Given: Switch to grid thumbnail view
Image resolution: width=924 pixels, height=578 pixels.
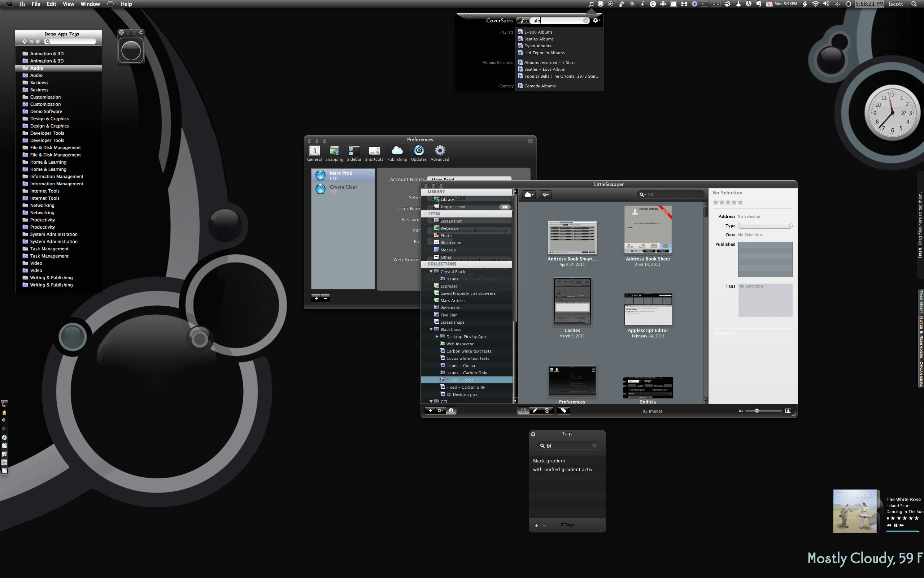Looking at the screenshot, I should (x=523, y=411).
